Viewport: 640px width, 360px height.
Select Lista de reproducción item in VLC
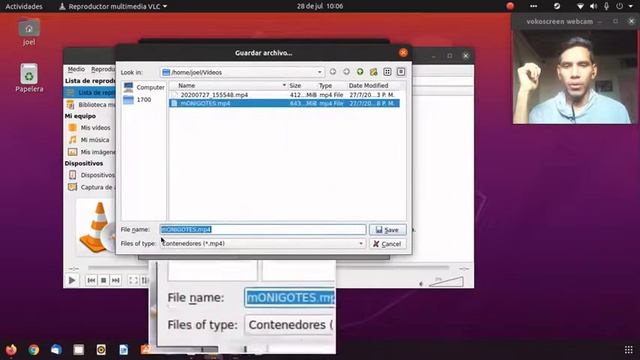click(90, 93)
